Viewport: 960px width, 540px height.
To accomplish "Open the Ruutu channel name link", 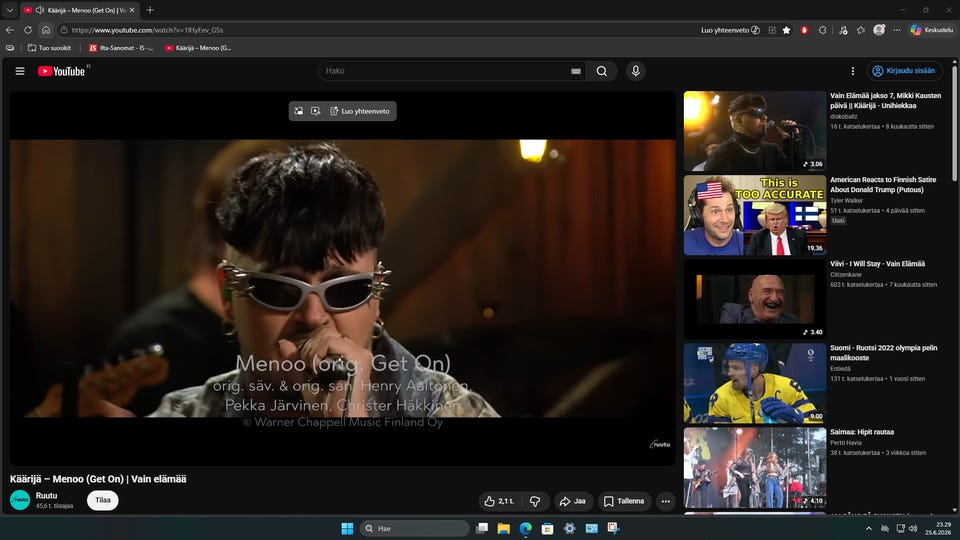I will click(47, 495).
